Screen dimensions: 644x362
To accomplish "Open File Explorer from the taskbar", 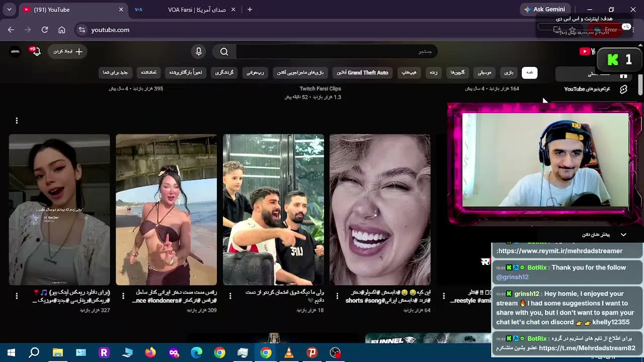I will pyautogui.click(x=58, y=353).
